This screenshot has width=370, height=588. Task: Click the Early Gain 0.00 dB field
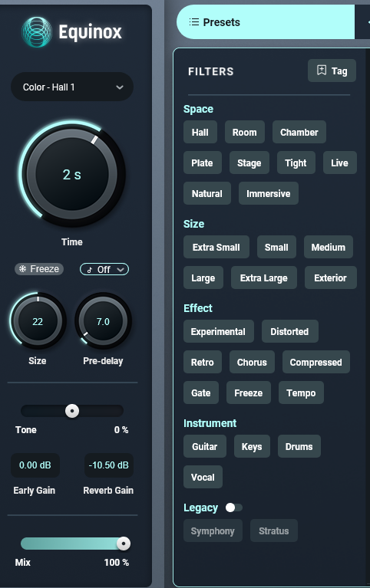point(35,465)
